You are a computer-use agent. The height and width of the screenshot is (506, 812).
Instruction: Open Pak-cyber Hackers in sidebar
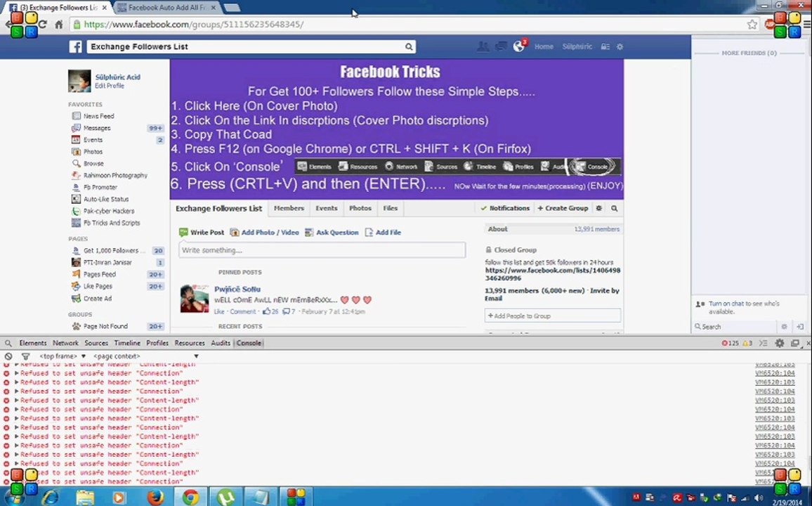(x=109, y=211)
